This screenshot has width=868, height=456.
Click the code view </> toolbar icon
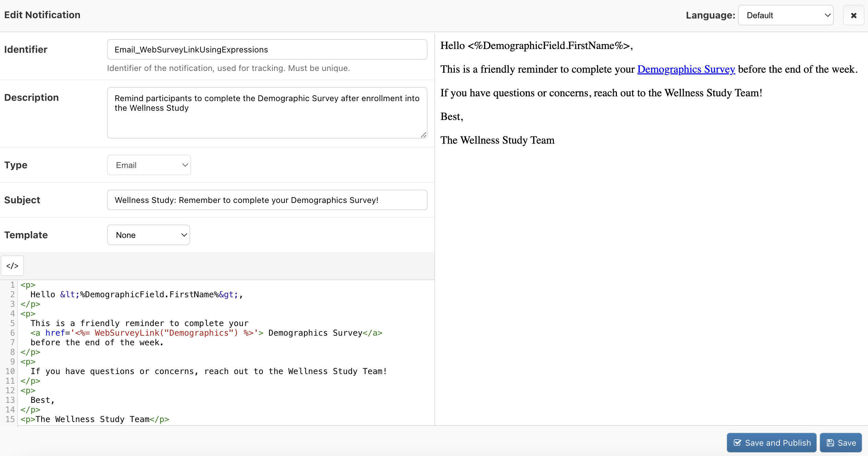pos(12,266)
